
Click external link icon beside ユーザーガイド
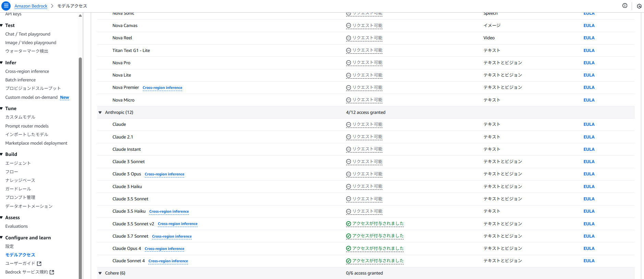(39, 264)
